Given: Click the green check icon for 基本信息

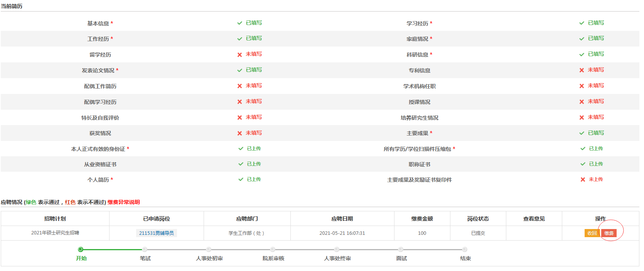Looking at the screenshot, I should point(239,23).
